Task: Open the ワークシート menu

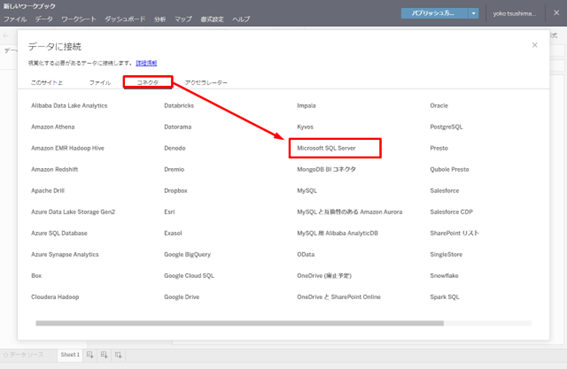Action: [x=78, y=19]
